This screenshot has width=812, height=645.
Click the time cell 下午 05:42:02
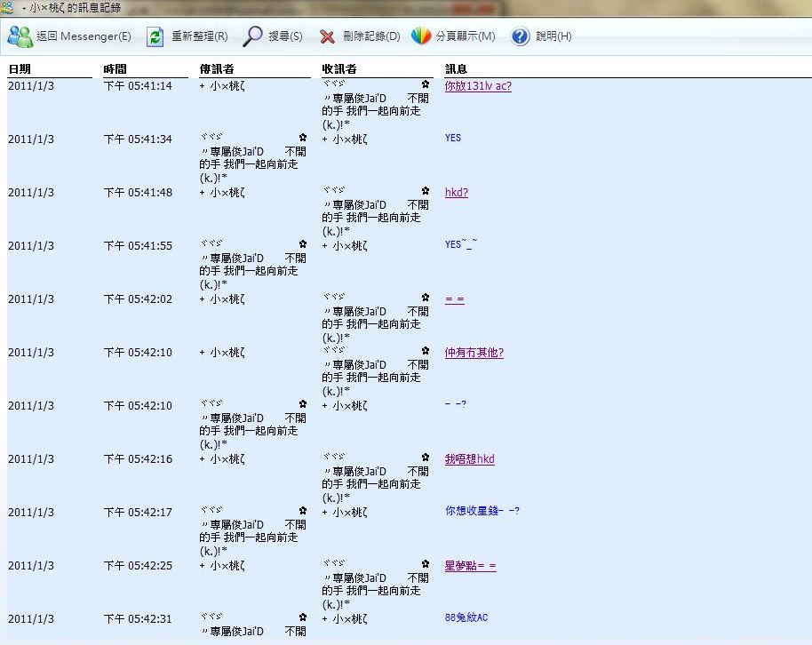click(x=138, y=299)
